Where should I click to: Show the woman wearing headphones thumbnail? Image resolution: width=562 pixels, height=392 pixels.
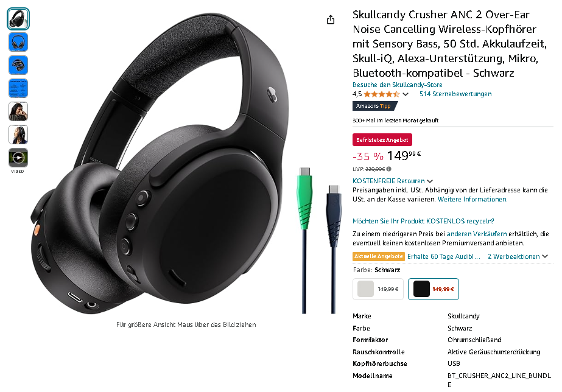pyautogui.click(x=18, y=135)
